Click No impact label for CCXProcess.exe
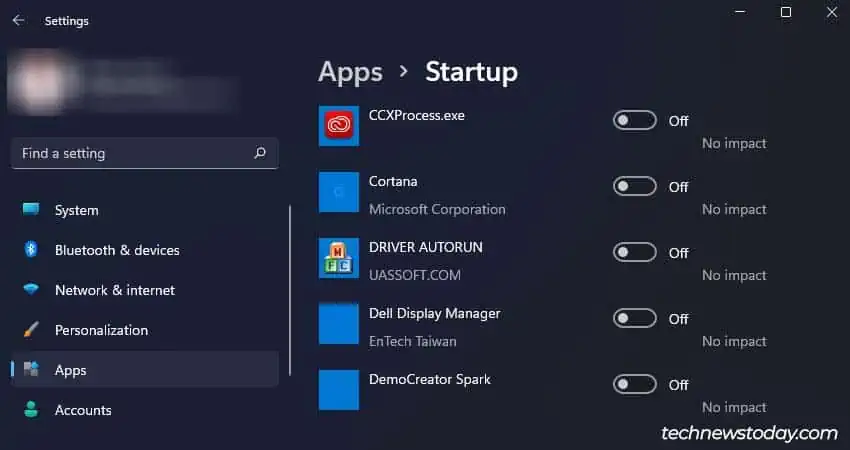Viewport: 850px width, 450px height. [x=734, y=143]
